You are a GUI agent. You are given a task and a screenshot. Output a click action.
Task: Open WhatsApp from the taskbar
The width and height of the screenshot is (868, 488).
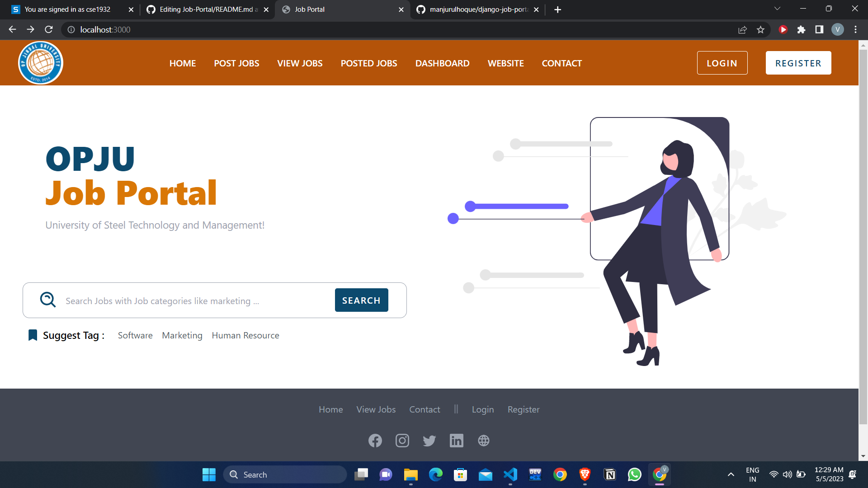[634, 474]
